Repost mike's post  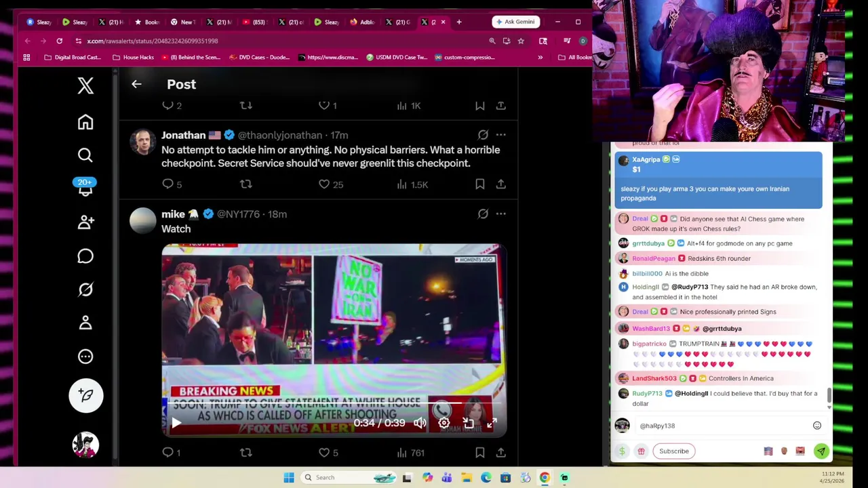[x=246, y=452]
